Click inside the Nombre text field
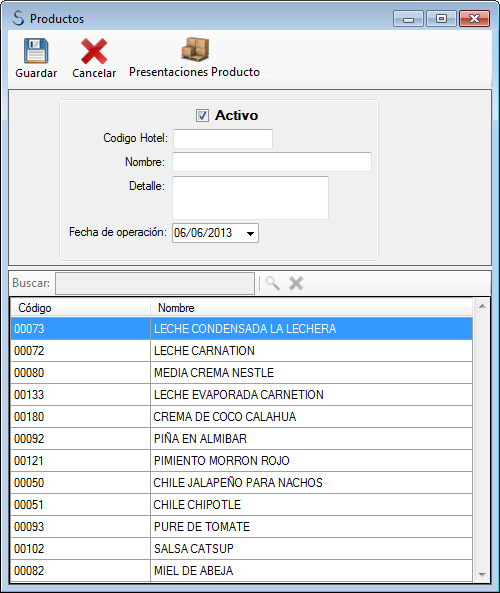Screen dimensions: 500x593 (272, 162)
